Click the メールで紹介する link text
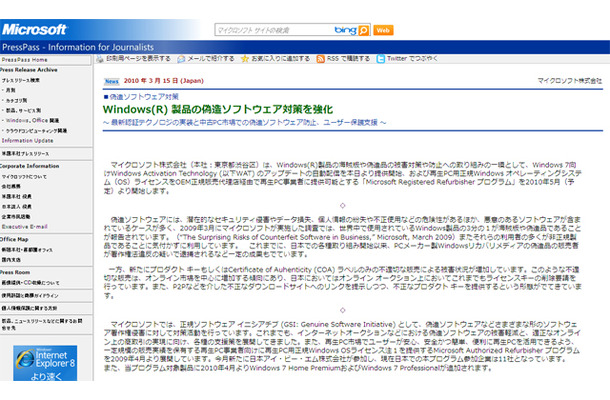Image resolution: width=610 pixels, height=400 pixels. point(210,58)
